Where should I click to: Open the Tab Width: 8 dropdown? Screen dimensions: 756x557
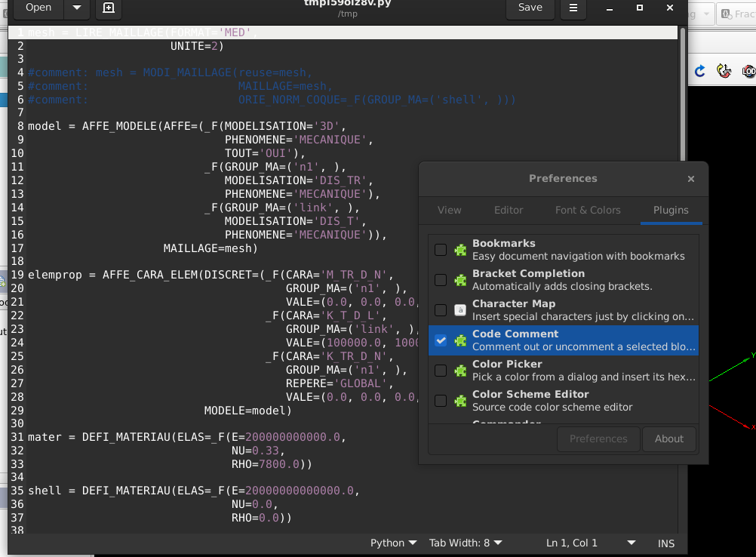coord(466,543)
